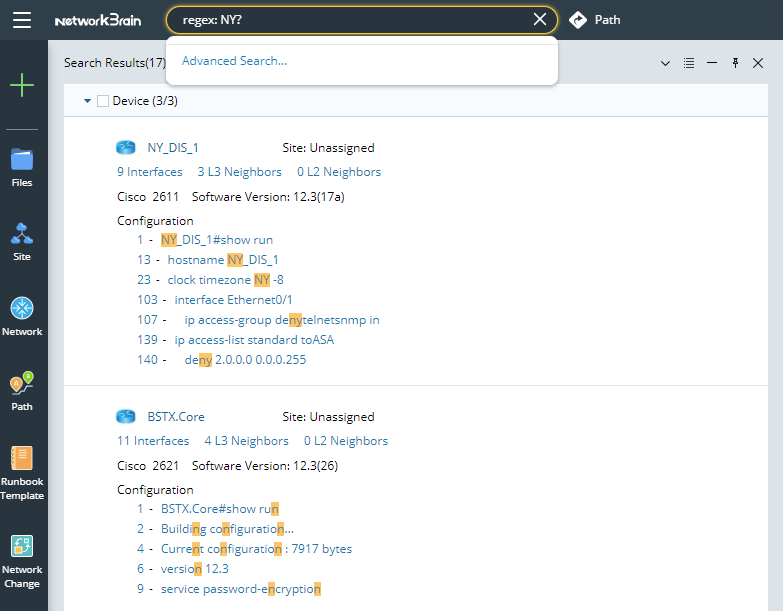Open line 'service password-encryption'

click(x=241, y=589)
